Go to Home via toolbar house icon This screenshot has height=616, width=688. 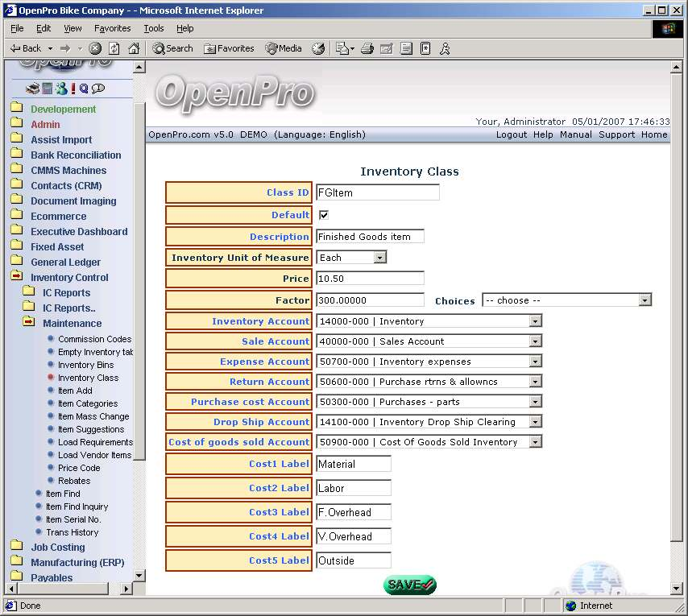(x=134, y=48)
